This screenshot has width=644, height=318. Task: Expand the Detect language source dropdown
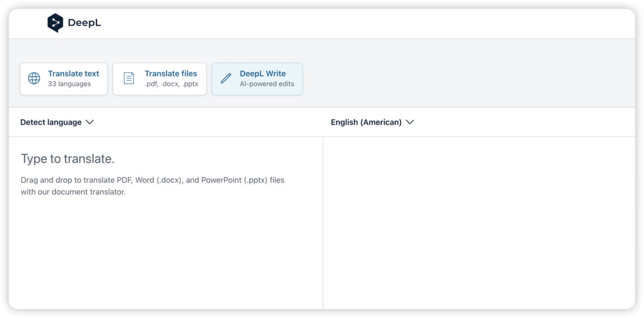(57, 122)
